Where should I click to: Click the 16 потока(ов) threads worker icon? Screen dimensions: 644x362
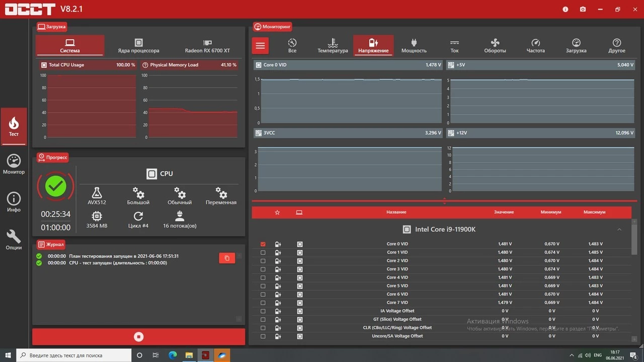point(180,216)
